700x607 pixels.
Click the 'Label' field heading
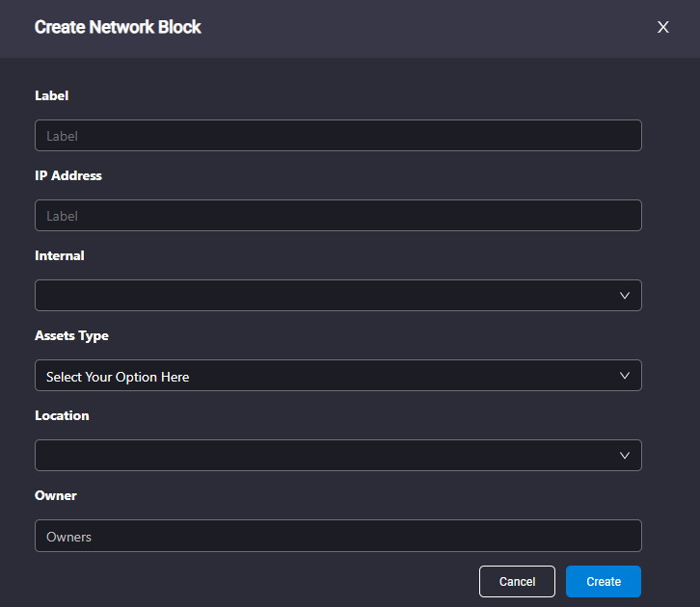[x=52, y=95]
